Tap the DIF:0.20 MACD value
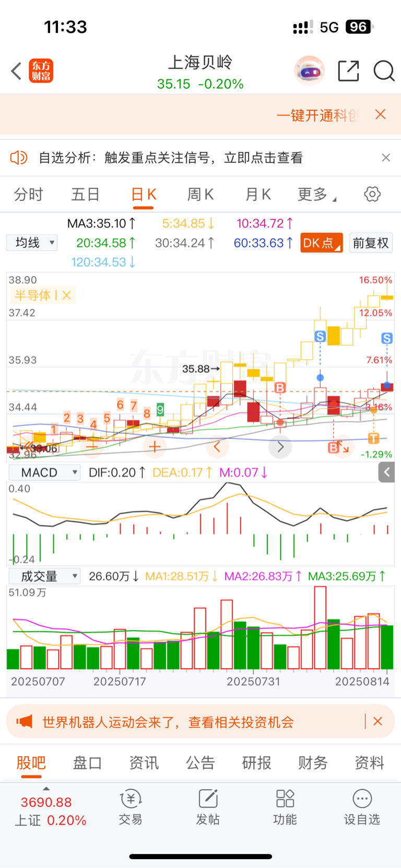Screen dimensions: 401x868 (117, 472)
